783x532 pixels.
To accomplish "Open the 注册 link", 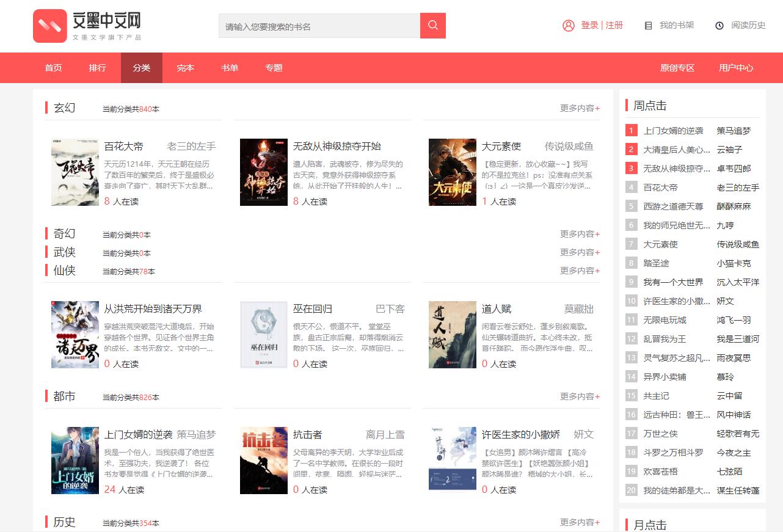I will [x=614, y=25].
